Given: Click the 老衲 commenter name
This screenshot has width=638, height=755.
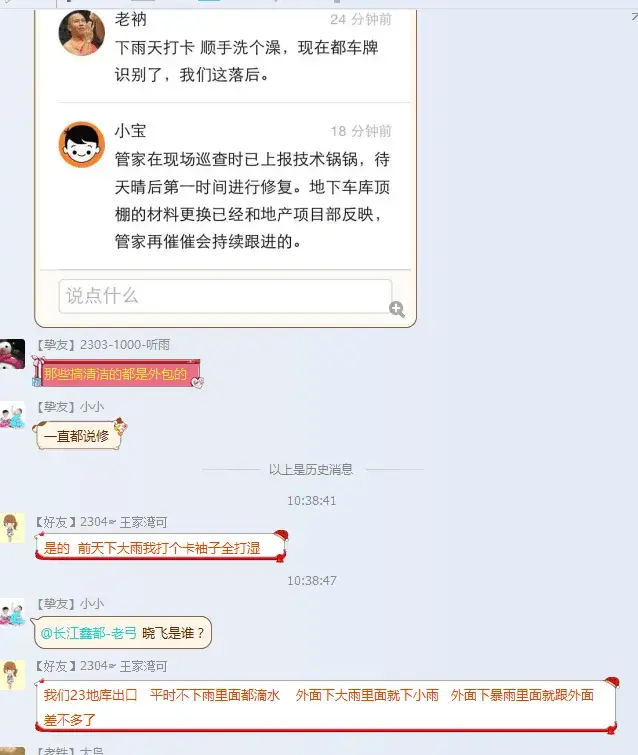Looking at the screenshot, I should (x=130, y=20).
